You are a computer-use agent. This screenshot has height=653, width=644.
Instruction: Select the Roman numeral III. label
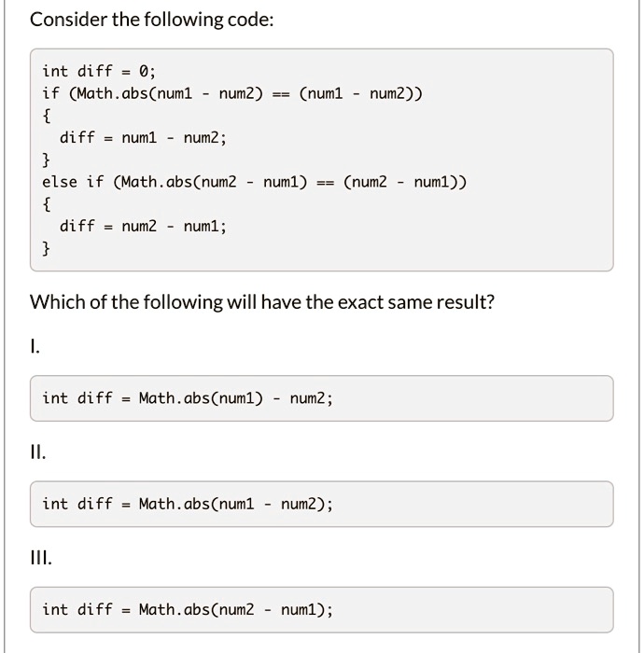click(41, 559)
